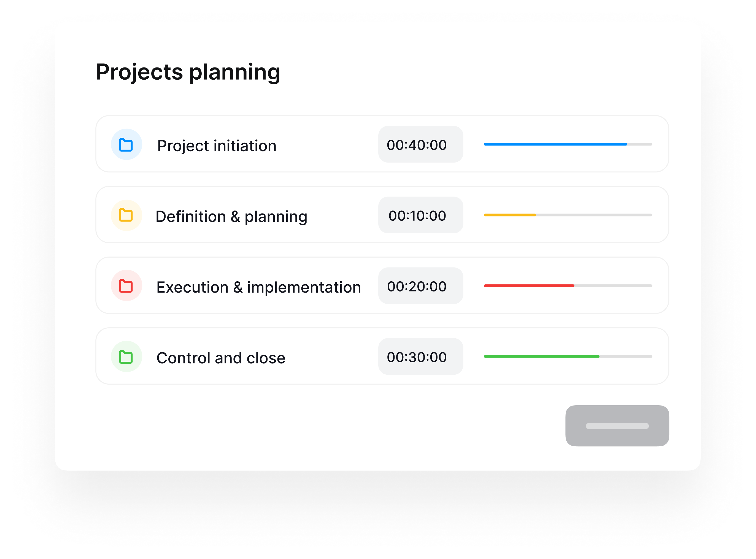Click the gray unfilled track after green progress

(625, 357)
